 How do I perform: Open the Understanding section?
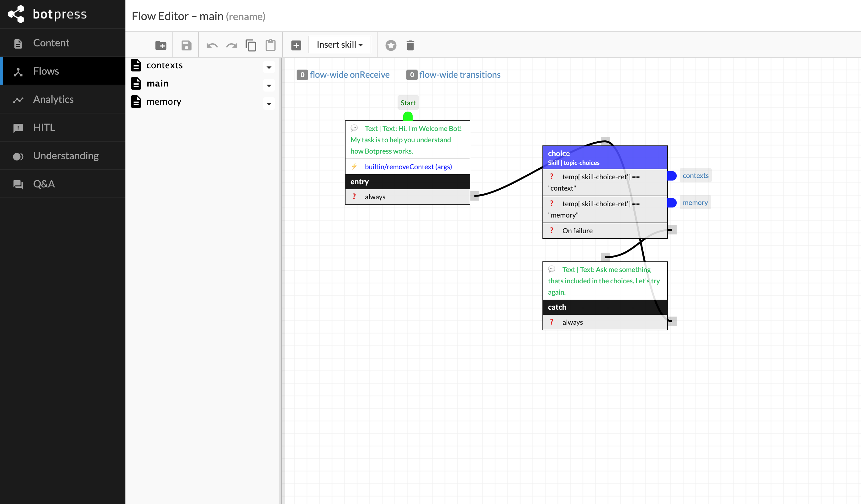pyautogui.click(x=62, y=156)
